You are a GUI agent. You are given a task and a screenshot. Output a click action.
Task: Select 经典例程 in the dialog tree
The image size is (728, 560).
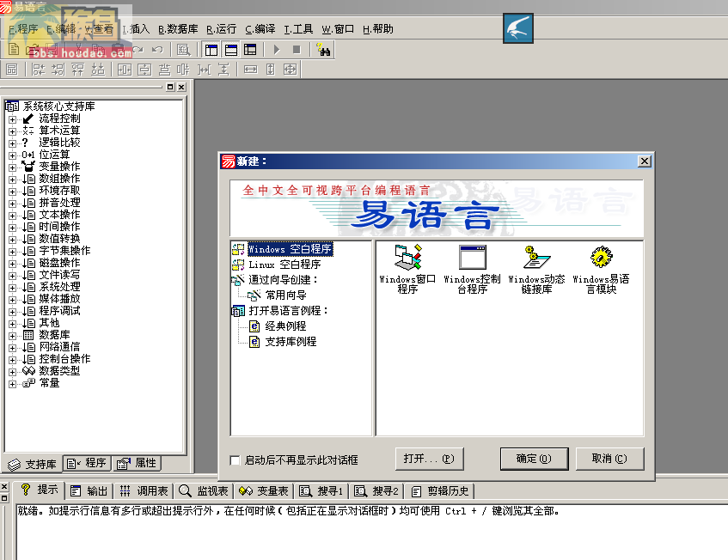[x=285, y=326]
